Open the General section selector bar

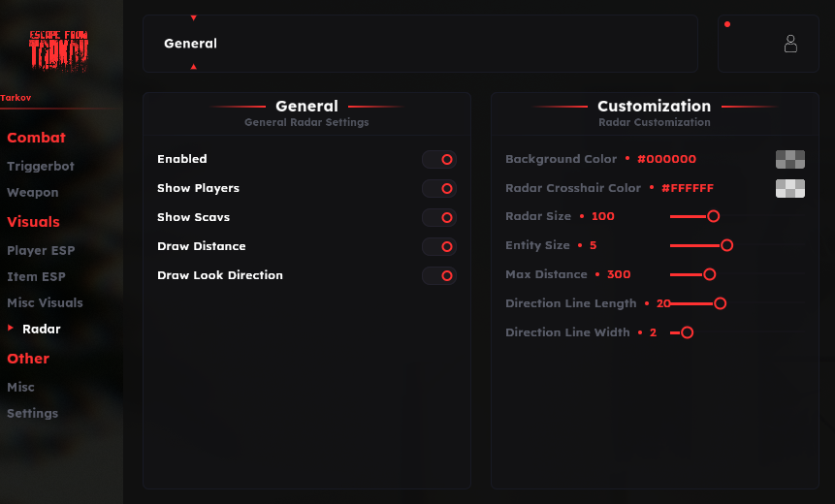(420, 44)
